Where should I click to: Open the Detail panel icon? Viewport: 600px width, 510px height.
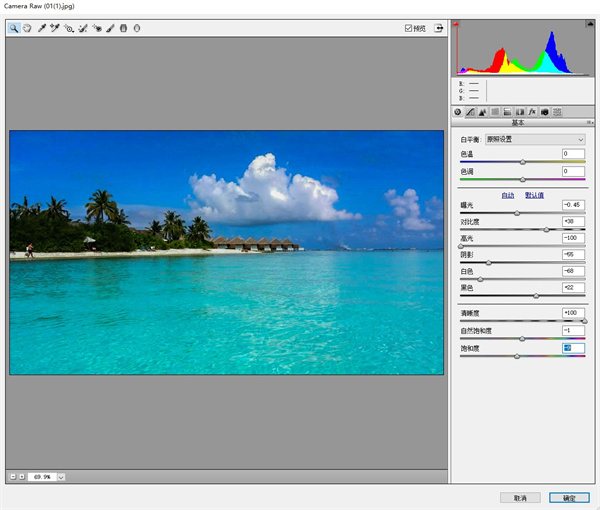coord(482,112)
